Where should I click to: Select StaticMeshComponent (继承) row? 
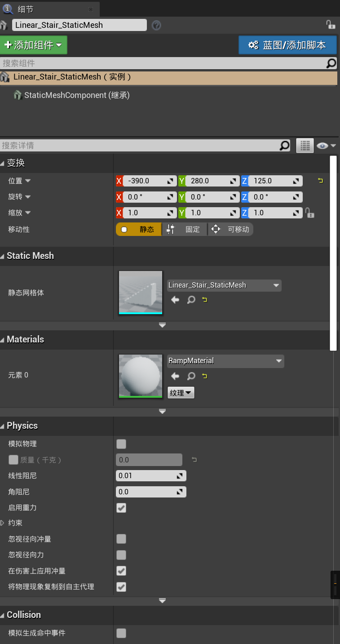point(168,95)
